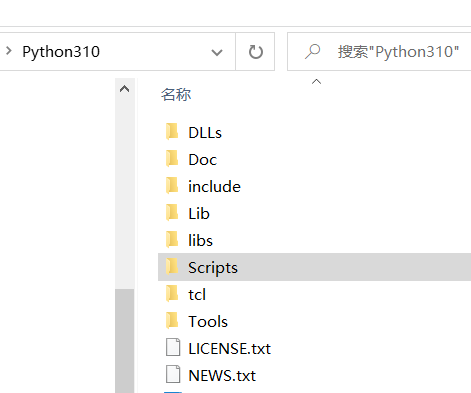The height and width of the screenshot is (393, 471).
Task: Select the include folder icon
Action: 172,186
